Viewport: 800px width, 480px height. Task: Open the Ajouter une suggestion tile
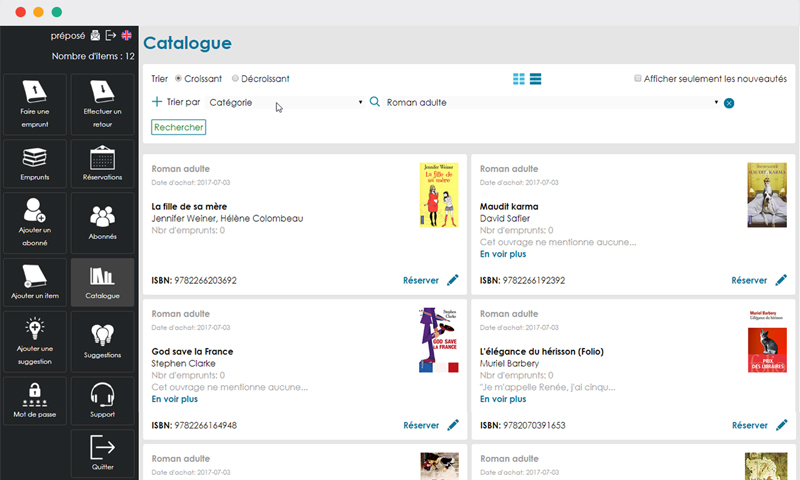(x=35, y=341)
